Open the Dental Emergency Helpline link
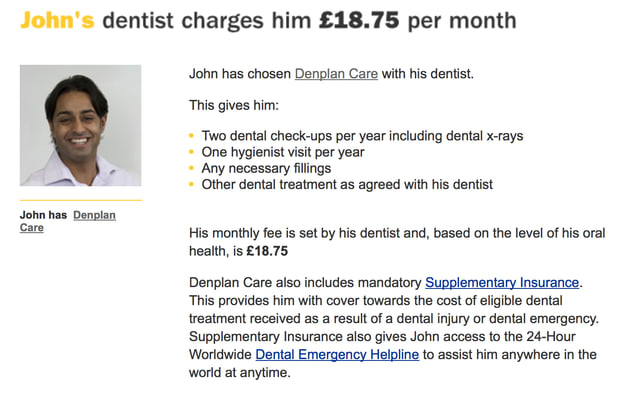Screen dimensions: 640x396 [x=337, y=354]
